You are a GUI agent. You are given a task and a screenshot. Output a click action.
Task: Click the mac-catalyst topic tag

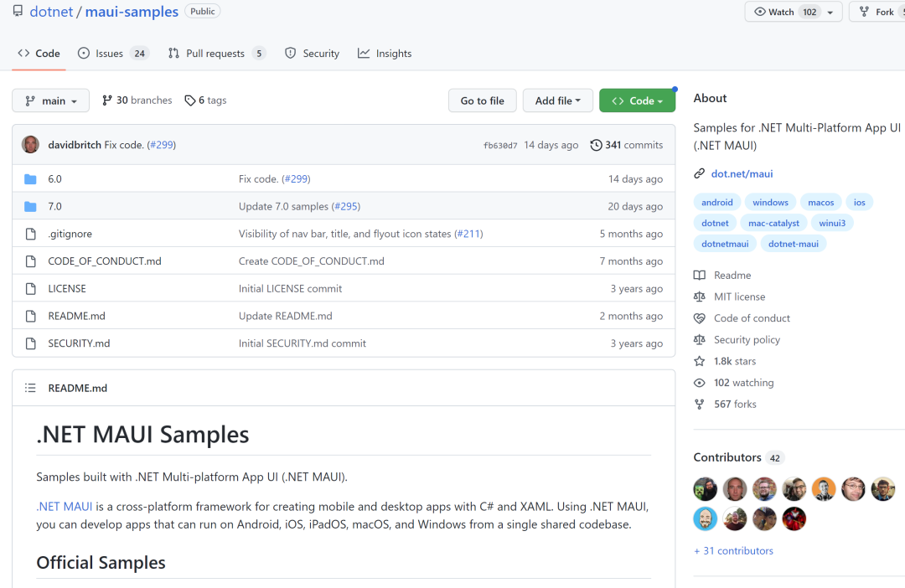click(x=773, y=224)
